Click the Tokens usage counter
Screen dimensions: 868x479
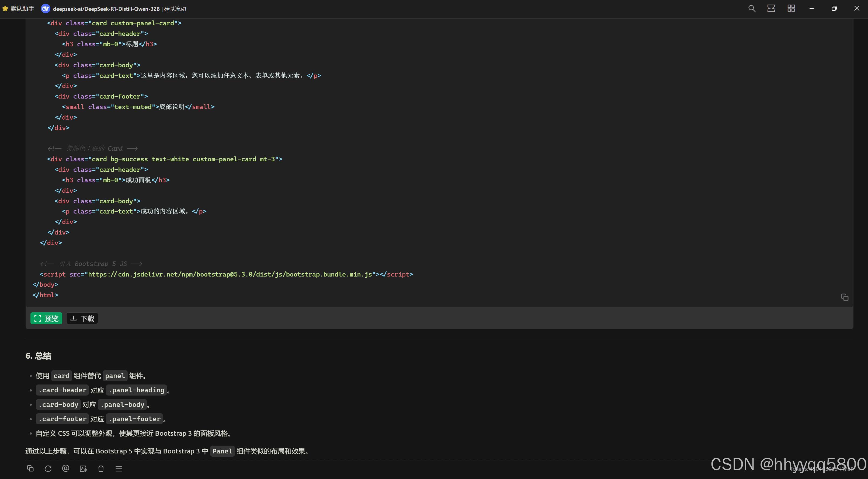pos(822,469)
